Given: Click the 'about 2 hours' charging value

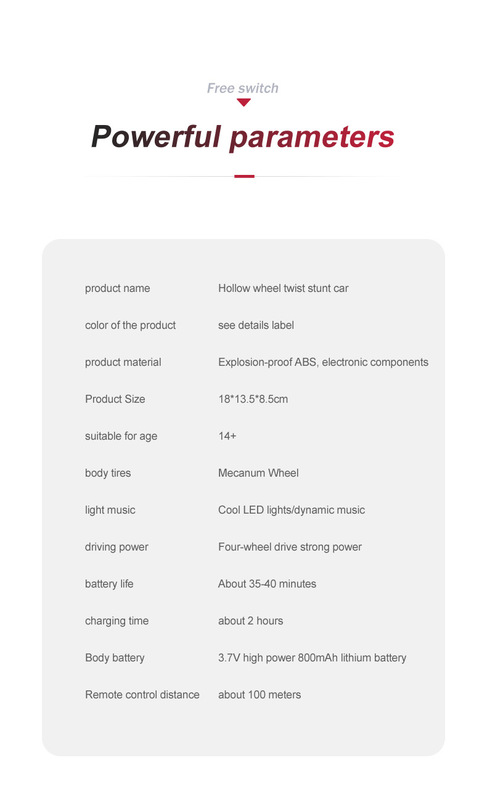Looking at the screenshot, I should tap(250, 621).
